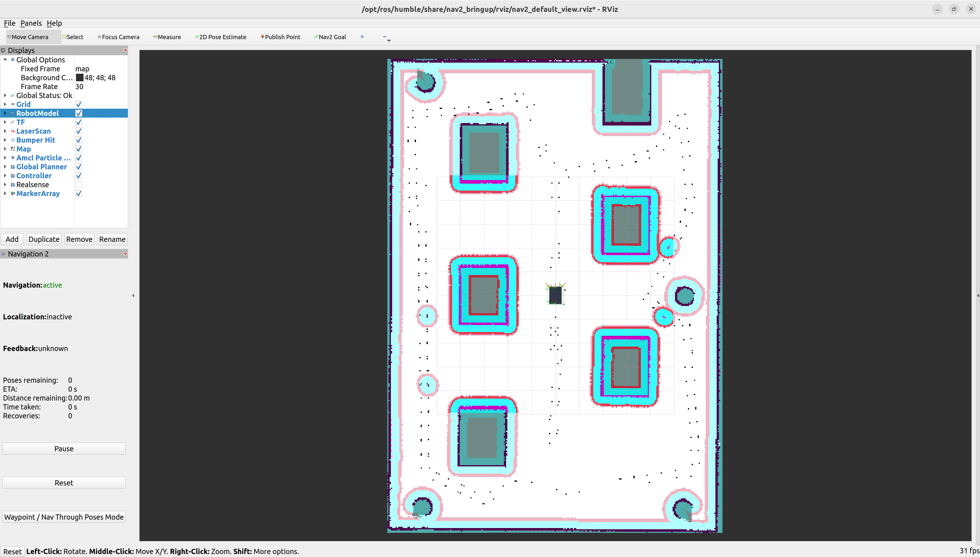
Task: Add a new toolbar tool with plus icon
Action: 362,37
